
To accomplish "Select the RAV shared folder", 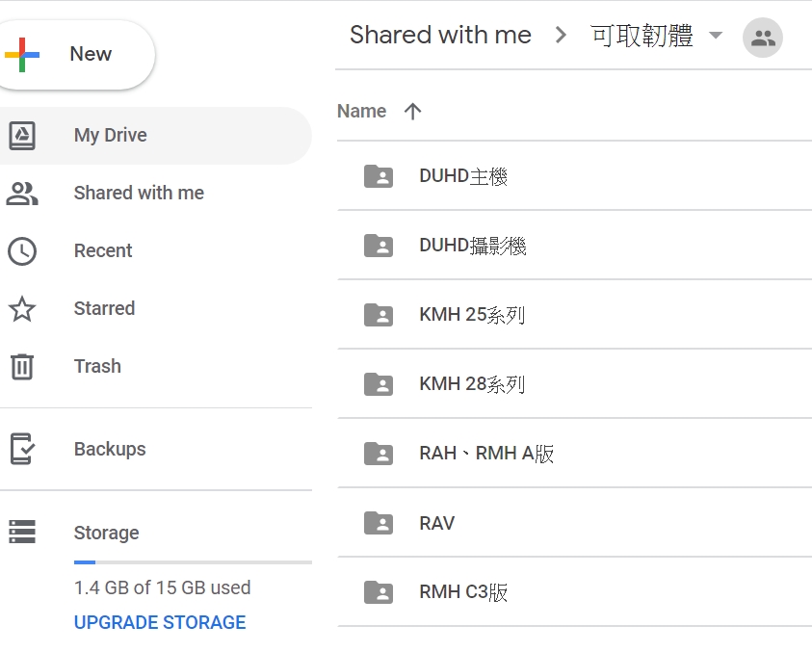I will [x=574, y=523].
